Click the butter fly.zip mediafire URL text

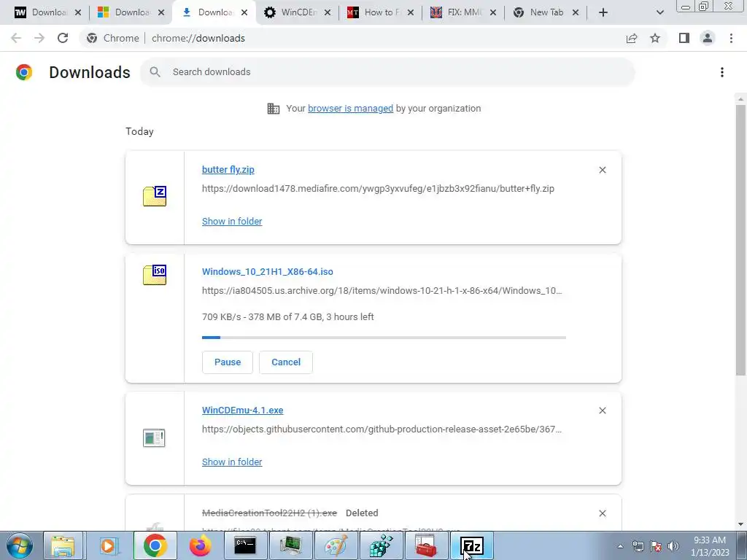[378, 189]
